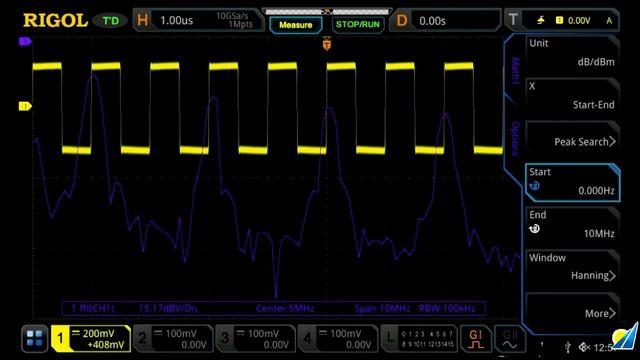Tap the 15.17dBV/Div scale readout
Viewport: 640px width, 360px height.
coord(168,308)
